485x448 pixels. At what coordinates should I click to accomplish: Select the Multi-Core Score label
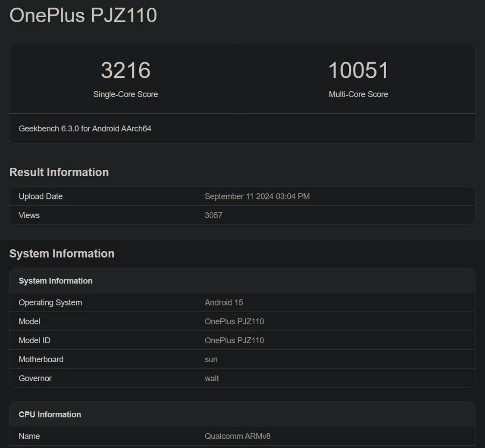click(x=358, y=94)
